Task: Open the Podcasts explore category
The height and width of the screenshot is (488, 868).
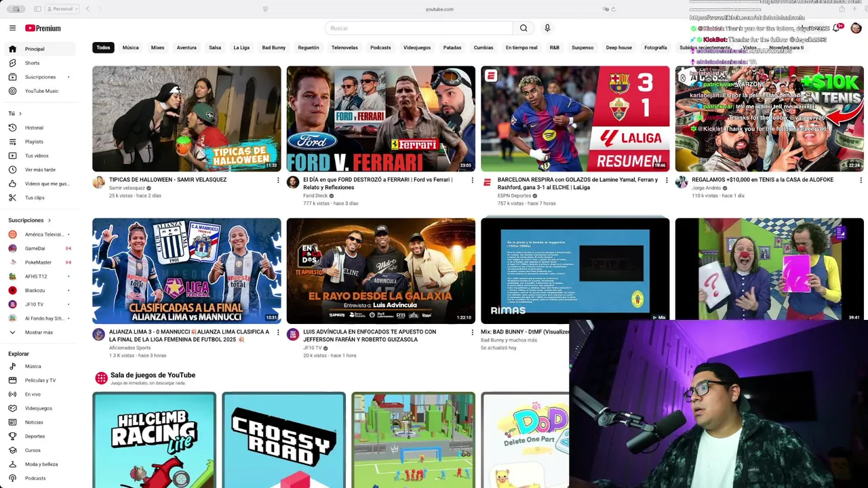Action: coord(41,478)
